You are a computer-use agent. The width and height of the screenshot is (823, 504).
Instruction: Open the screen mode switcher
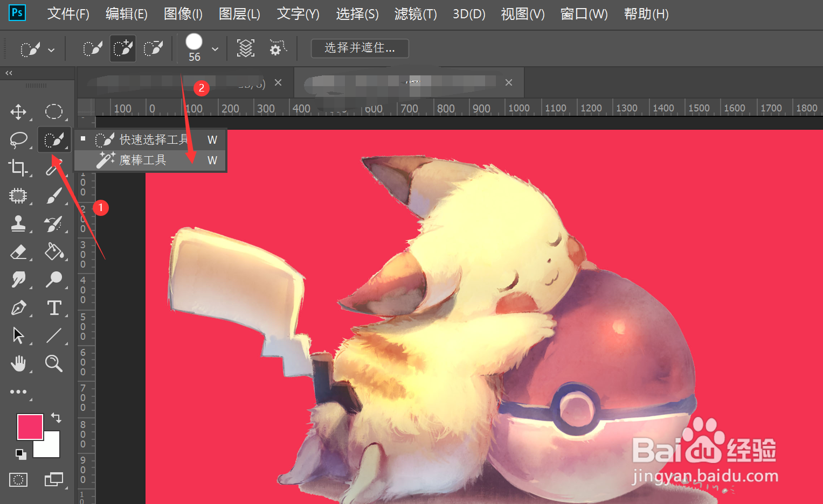[53, 479]
